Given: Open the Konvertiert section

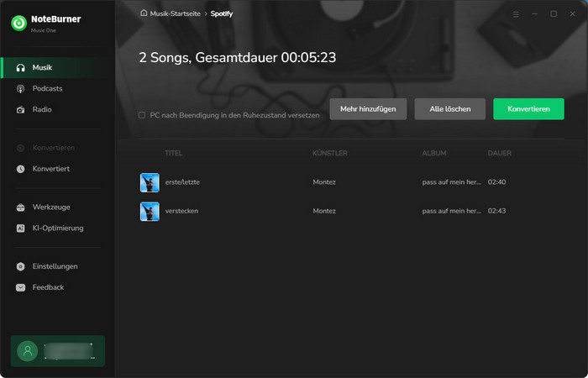Looking at the screenshot, I should tap(58, 169).
